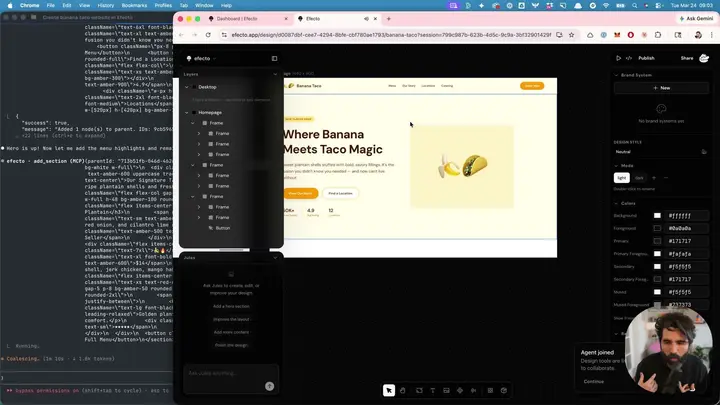Select the Button layer row
720x405 pixels.
coord(223,228)
